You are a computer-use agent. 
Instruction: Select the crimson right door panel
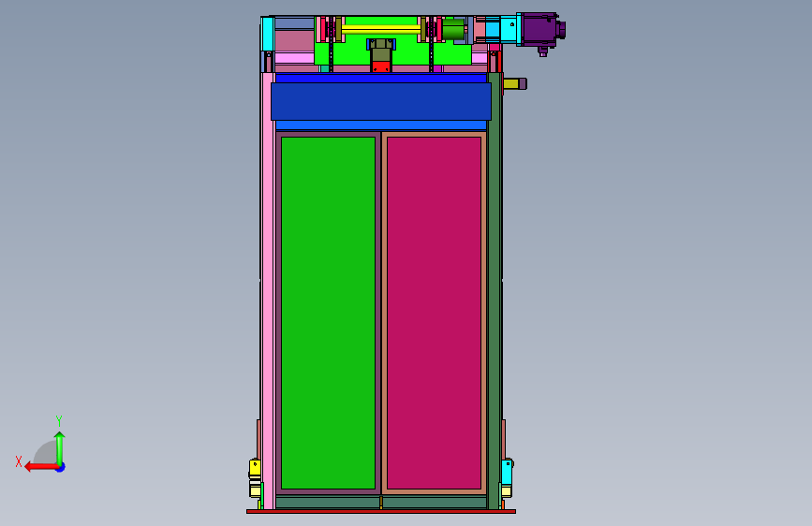point(434,313)
